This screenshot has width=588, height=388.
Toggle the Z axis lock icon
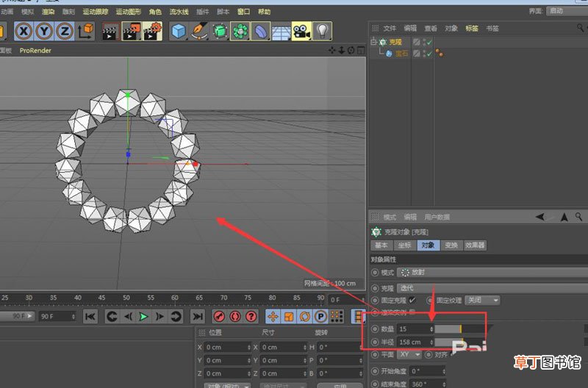[65, 31]
